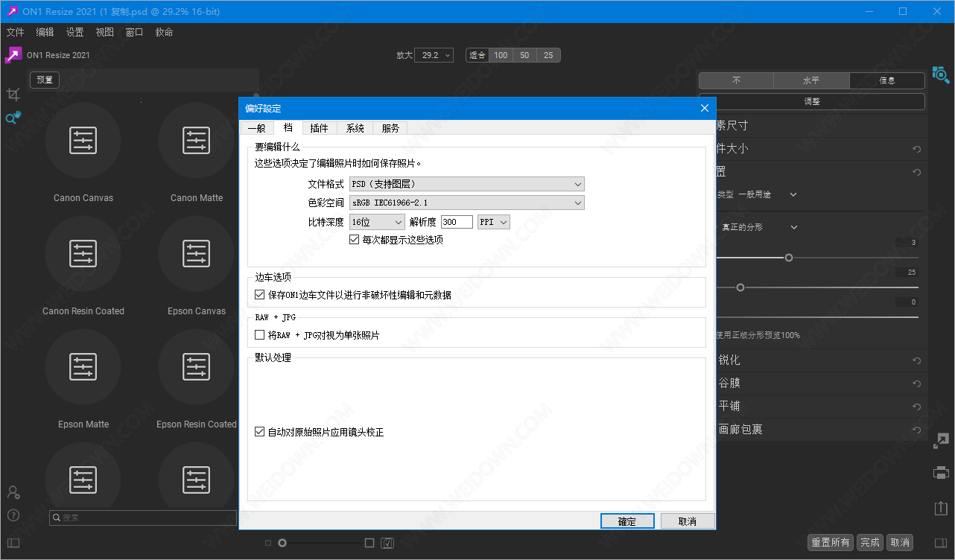Click the 搜索 preset search field
The height and width of the screenshot is (560, 955).
[143, 518]
